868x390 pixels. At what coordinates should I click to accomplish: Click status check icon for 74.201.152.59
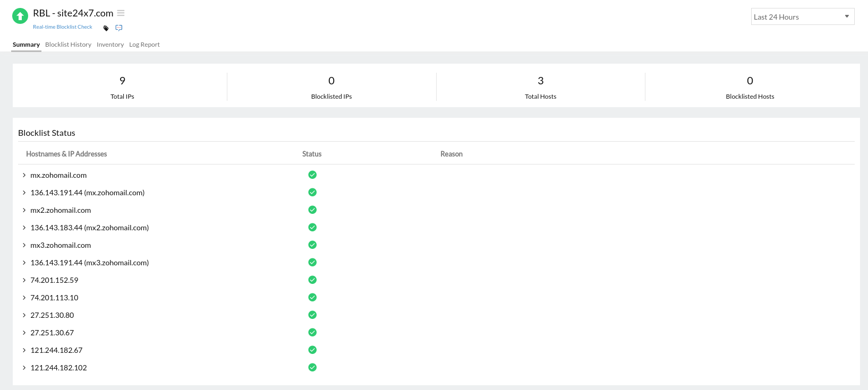tap(312, 280)
